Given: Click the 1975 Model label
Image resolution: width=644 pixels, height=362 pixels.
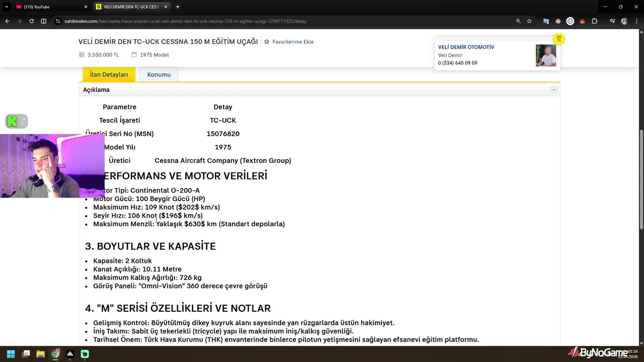Looking at the screenshot, I should click(154, 55).
